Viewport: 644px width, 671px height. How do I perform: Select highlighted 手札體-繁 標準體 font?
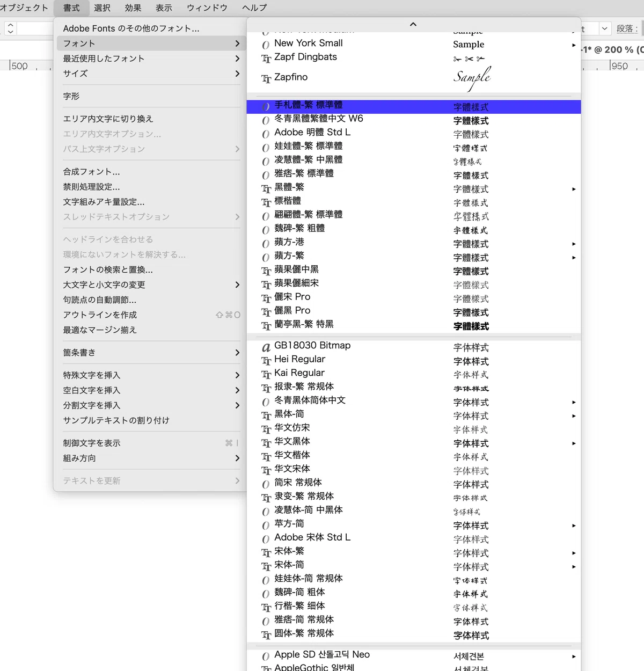413,106
